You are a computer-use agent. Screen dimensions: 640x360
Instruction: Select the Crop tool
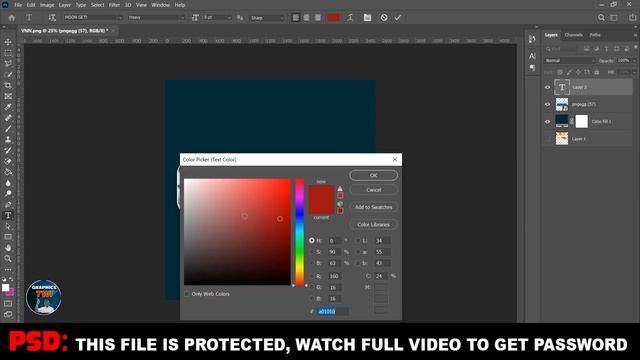(x=8, y=85)
